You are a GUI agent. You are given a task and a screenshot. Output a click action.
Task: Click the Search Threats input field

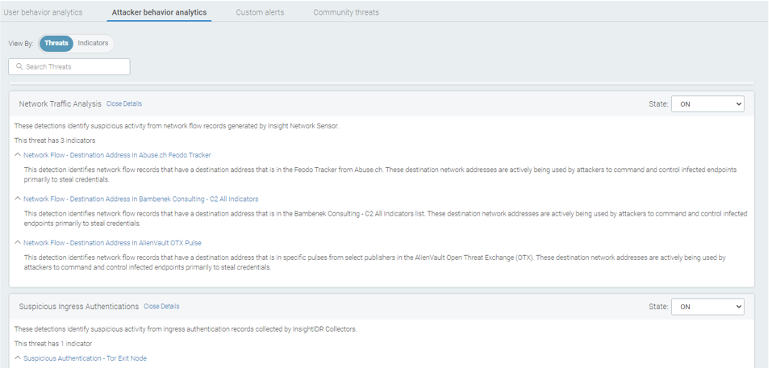tap(69, 67)
